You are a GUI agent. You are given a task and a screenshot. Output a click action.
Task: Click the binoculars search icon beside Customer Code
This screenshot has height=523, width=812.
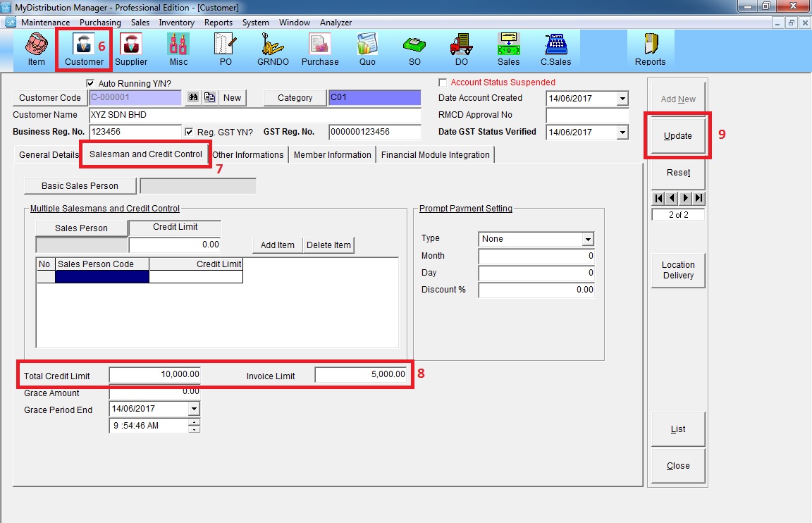coord(192,98)
